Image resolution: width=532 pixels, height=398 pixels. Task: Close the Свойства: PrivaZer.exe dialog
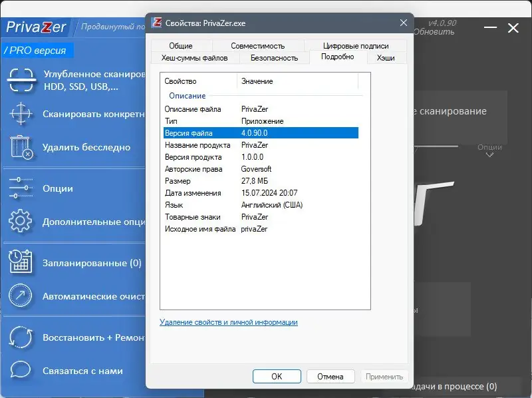tap(404, 23)
